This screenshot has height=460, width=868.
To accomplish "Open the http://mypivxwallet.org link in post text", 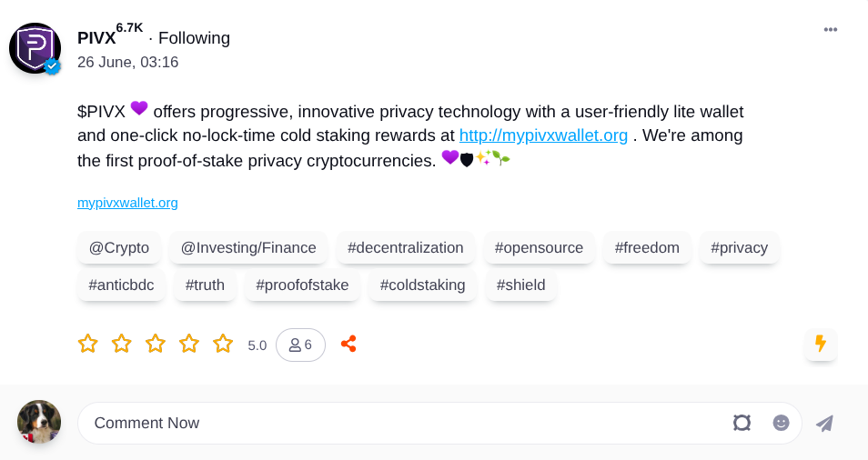I will [543, 135].
